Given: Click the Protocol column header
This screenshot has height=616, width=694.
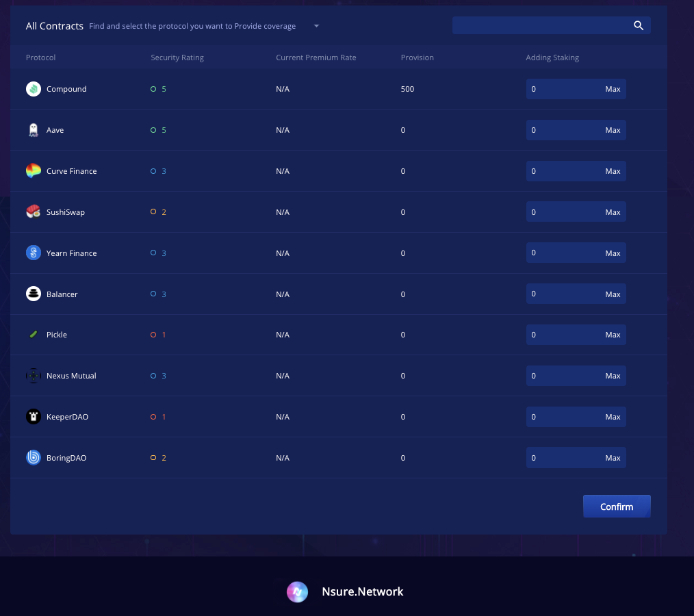Looking at the screenshot, I should click(40, 57).
